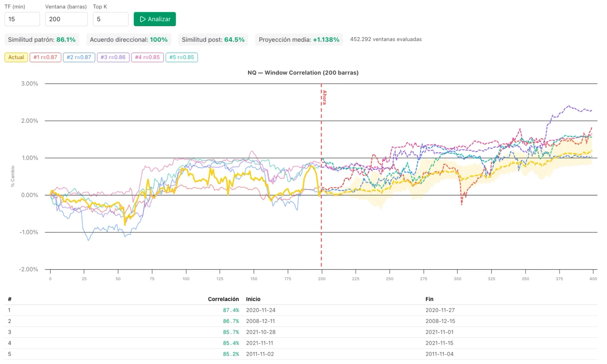Click the Acuerdo direccional 100% badge
The image size is (607, 364).
[129, 39]
